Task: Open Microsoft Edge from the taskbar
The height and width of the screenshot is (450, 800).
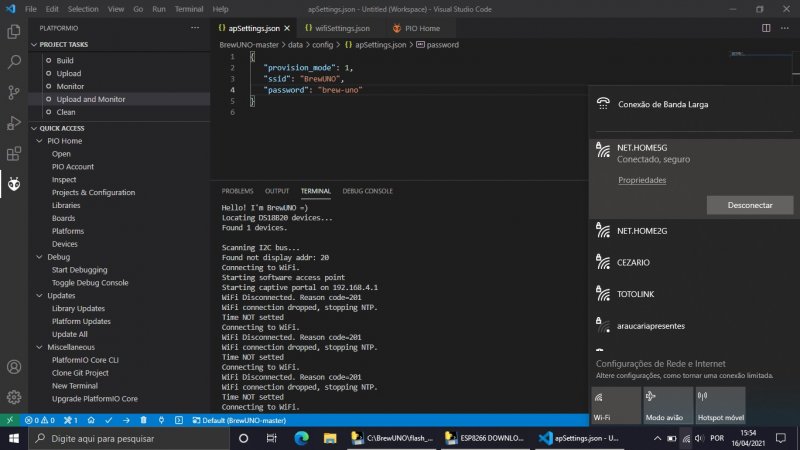Action: (301, 438)
